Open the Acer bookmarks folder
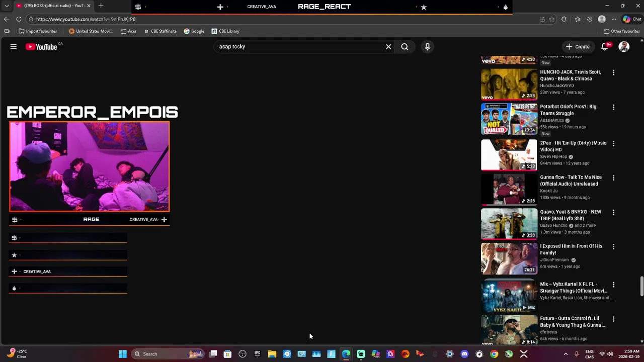The image size is (644, 362). (128, 31)
